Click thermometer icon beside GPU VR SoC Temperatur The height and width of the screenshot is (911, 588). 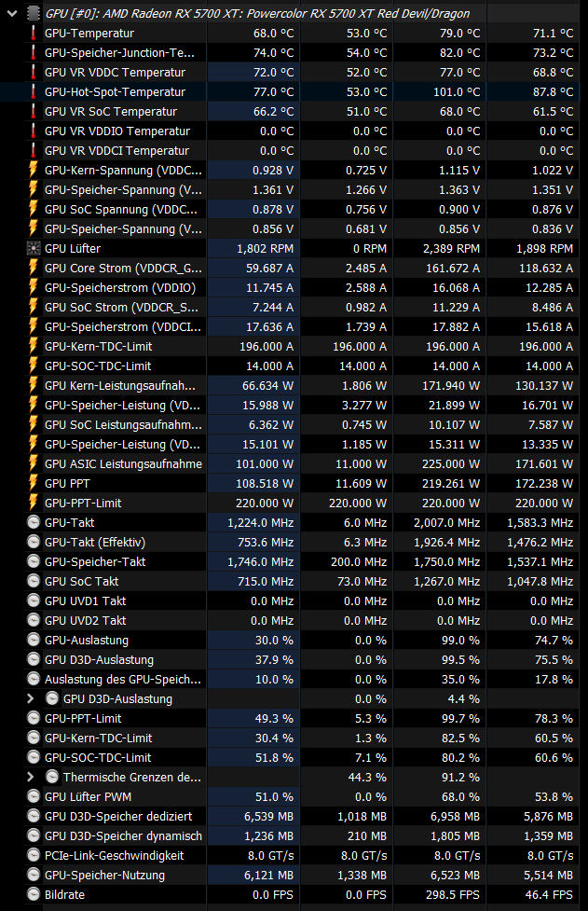click(x=34, y=112)
